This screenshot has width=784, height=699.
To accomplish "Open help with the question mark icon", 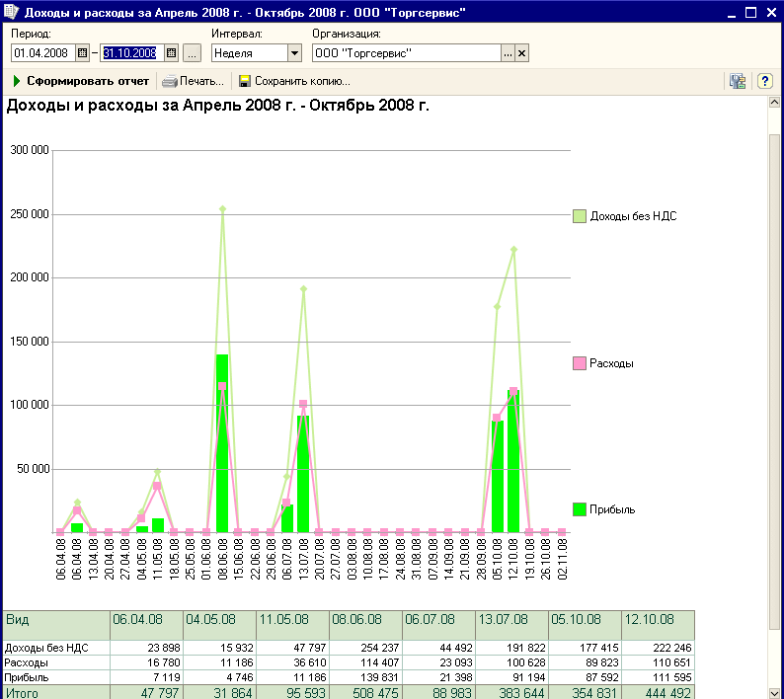I will [764, 81].
